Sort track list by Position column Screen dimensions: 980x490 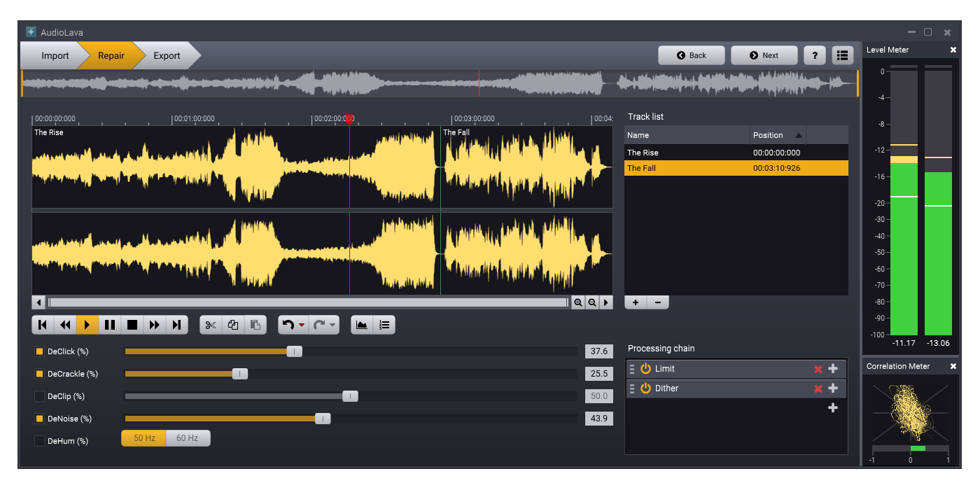pyautogui.click(x=777, y=135)
